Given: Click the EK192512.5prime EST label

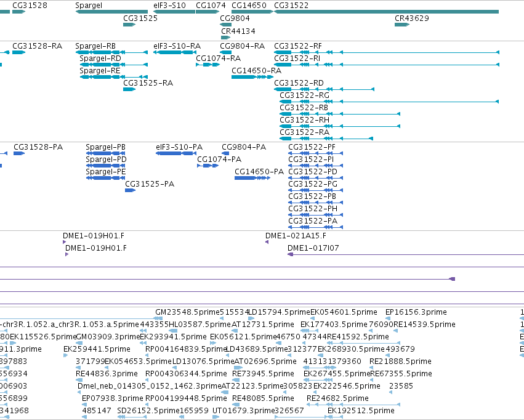Looking at the screenshot, I should coord(361,411).
